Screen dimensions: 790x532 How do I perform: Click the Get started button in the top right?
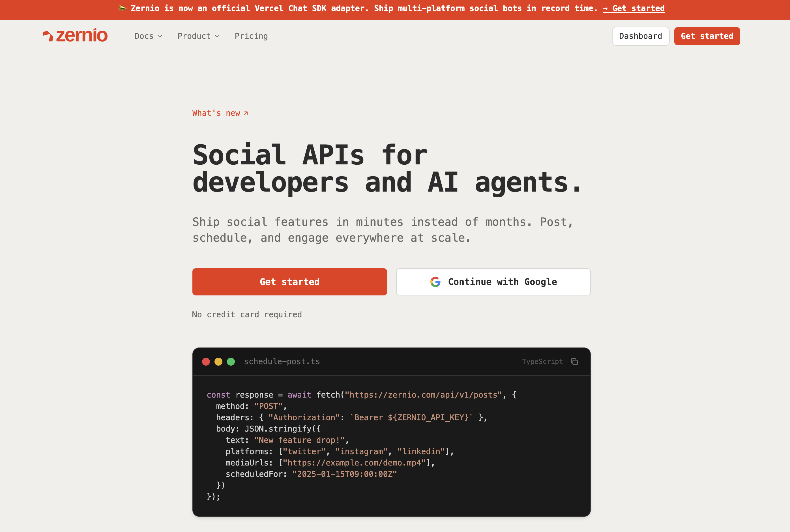point(707,36)
